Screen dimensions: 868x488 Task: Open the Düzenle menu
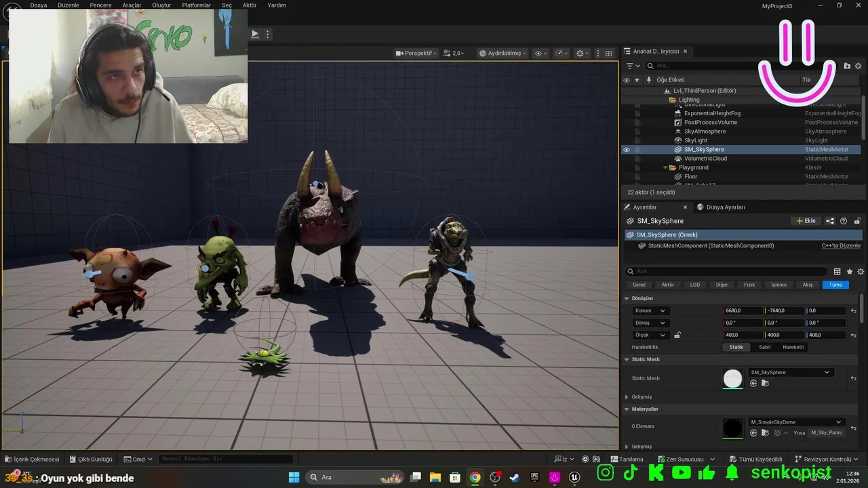68,5
